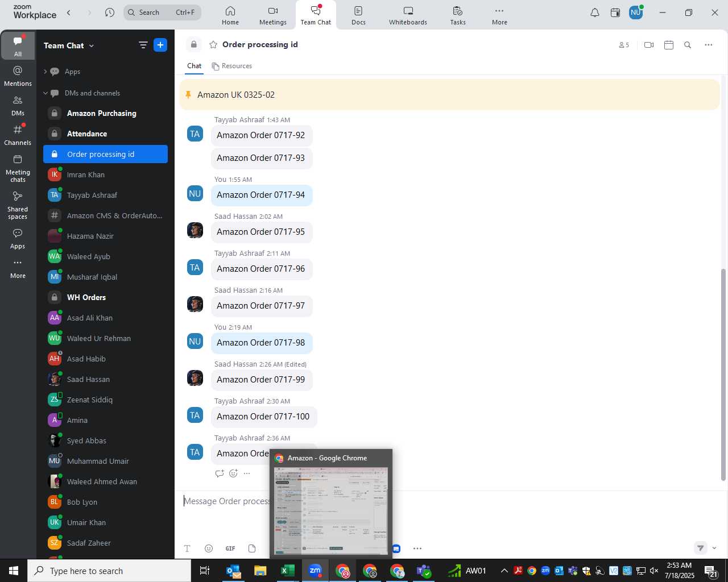Open DMs in left sidebar
Image resolution: width=728 pixels, height=582 pixels.
click(18, 105)
